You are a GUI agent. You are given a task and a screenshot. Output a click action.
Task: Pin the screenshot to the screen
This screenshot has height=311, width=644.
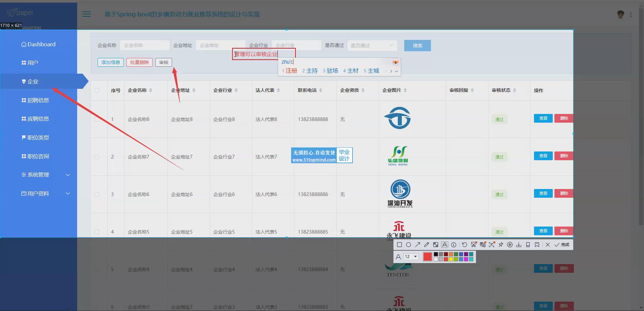[x=501, y=245]
